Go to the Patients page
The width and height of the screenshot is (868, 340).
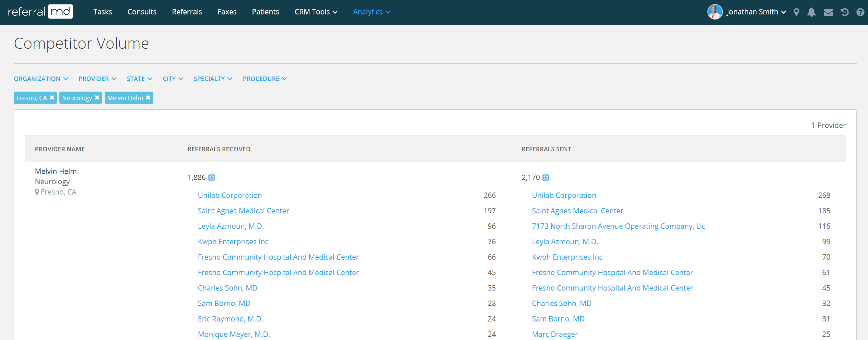pos(265,12)
